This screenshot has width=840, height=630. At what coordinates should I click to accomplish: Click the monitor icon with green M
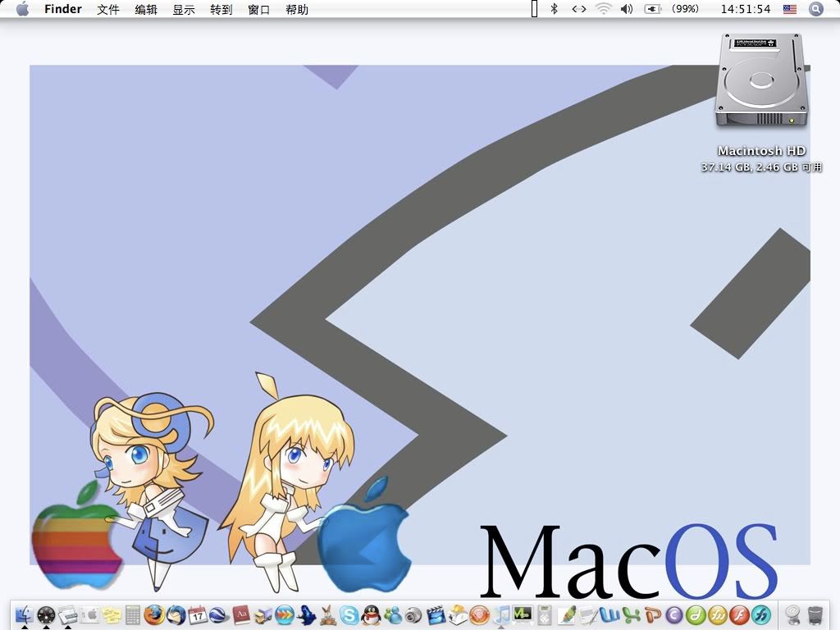(x=523, y=614)
